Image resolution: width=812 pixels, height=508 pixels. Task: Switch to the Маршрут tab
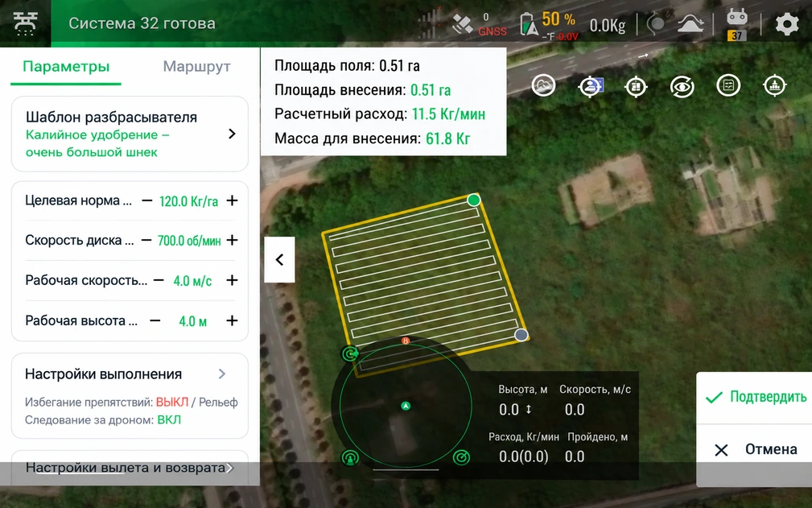click(197, 67)
